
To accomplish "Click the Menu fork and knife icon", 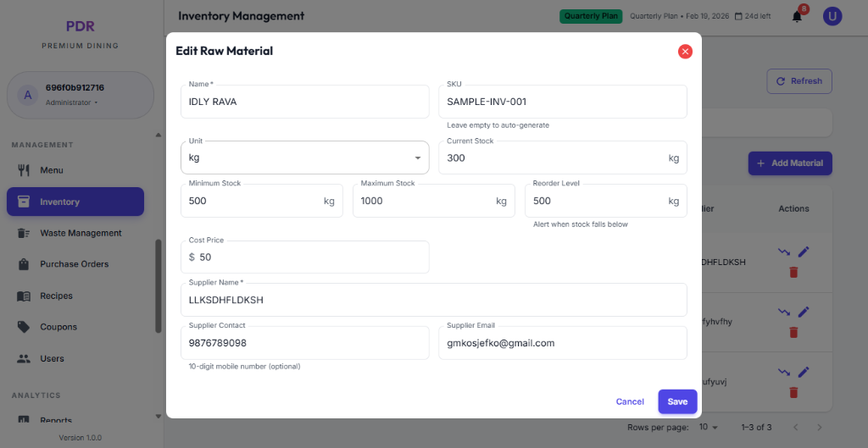I will click(x=24, y=170).
